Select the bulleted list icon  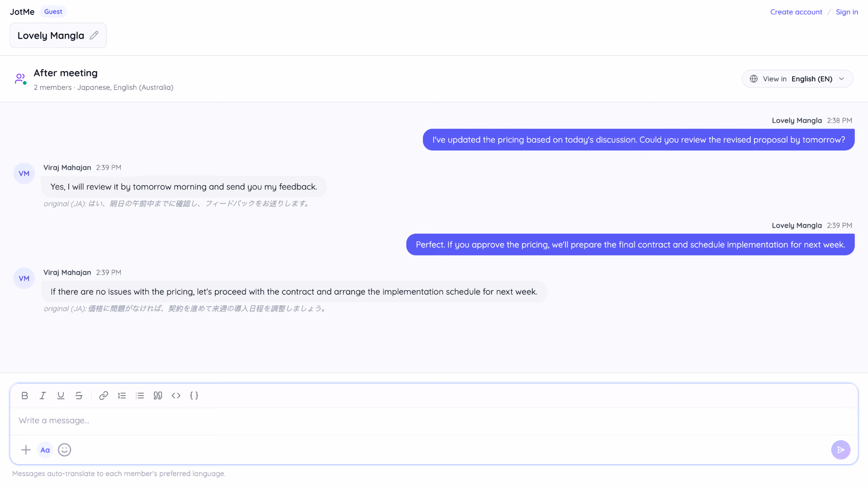[140, 396]
